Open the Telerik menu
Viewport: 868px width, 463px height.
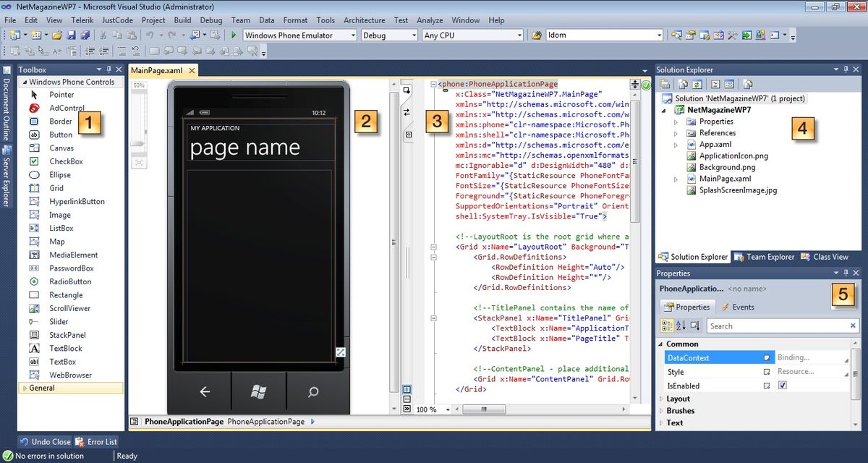(x=82, y=20)
